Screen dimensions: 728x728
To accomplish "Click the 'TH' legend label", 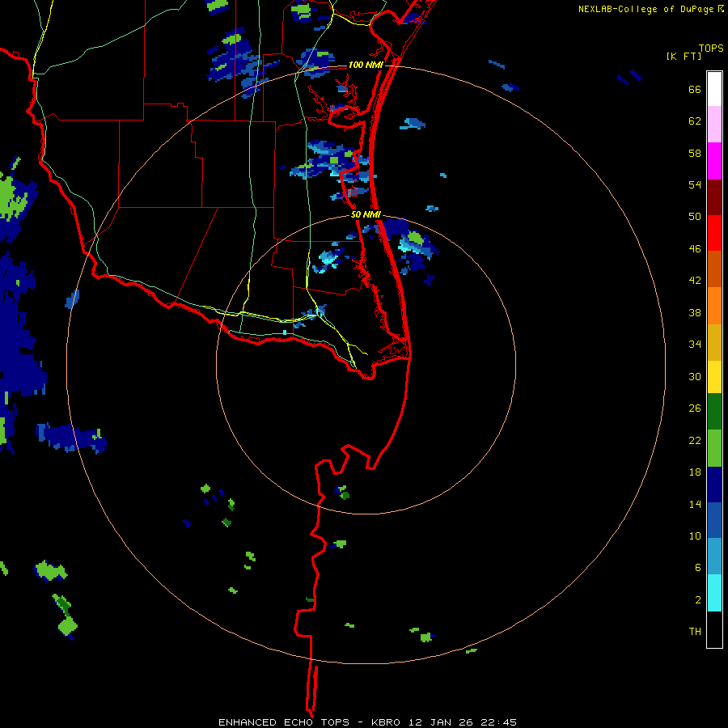I will coord(695,632).
